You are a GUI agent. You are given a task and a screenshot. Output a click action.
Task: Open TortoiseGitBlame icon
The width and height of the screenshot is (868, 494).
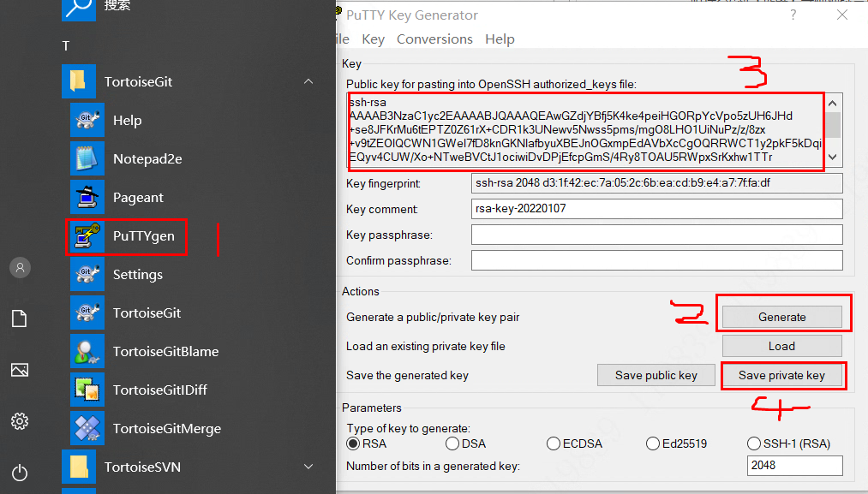pos(87,351)
